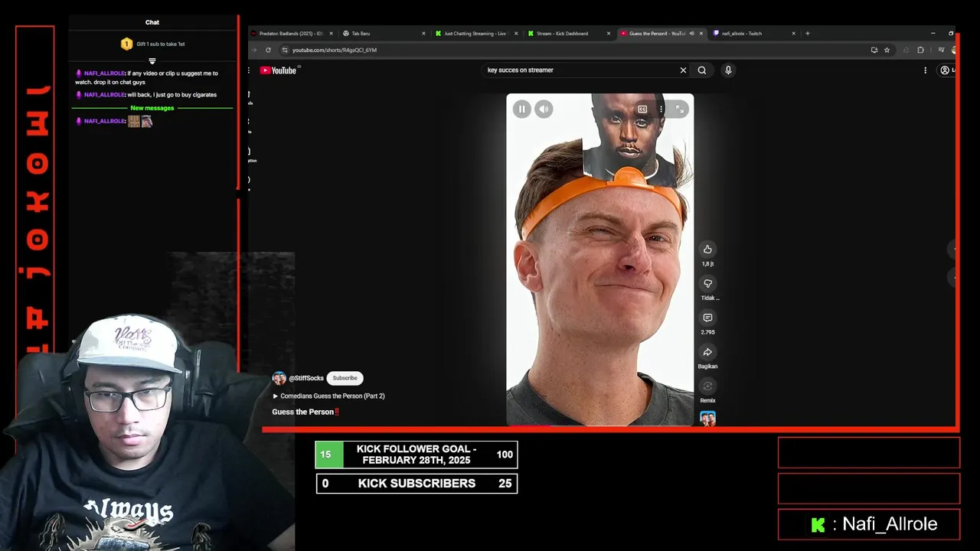Dislike the Short with thumbs down
980x551 pixels.
pos(707,284)
